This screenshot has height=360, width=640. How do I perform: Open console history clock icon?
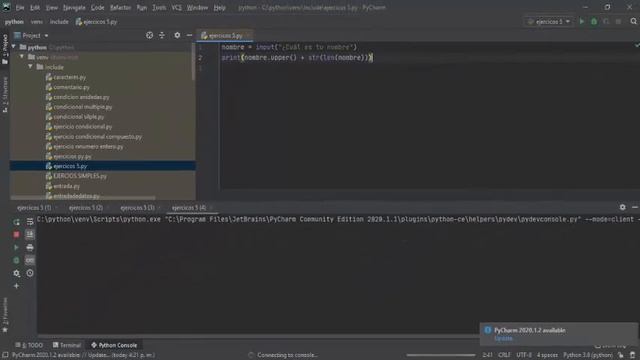[x=30, y=273]
